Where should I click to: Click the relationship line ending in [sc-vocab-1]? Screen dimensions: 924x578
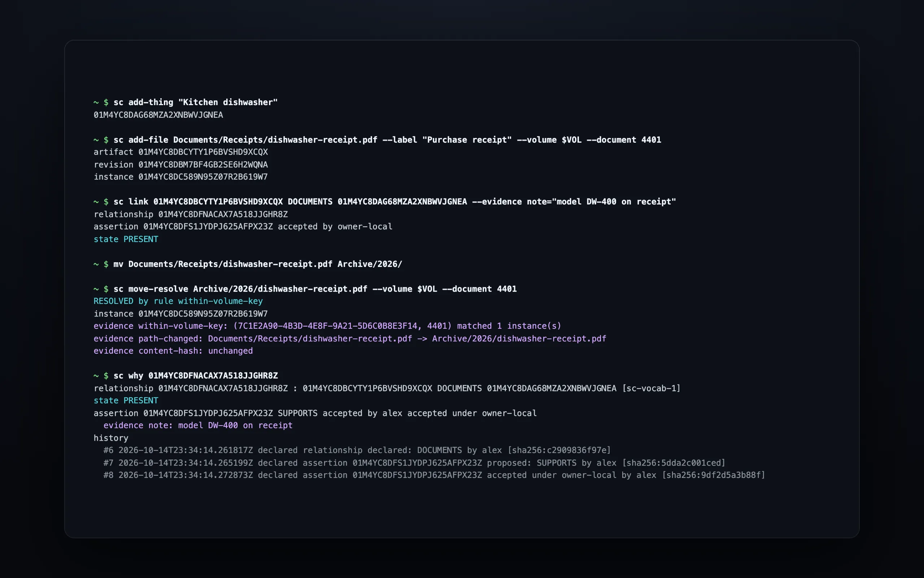point(387,388)
